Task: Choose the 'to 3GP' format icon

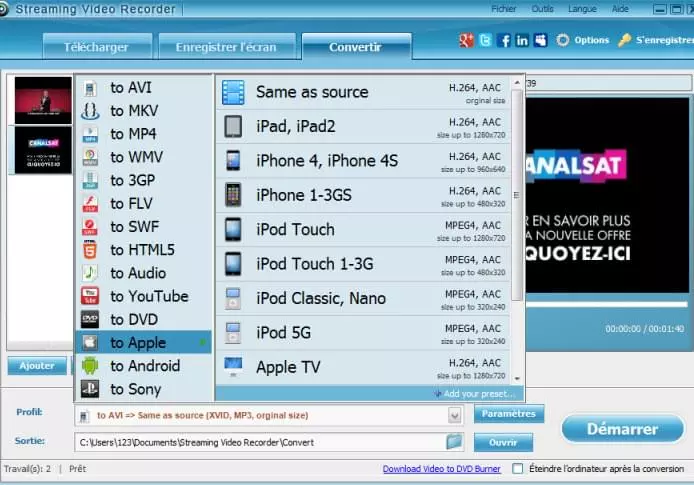Action: point(90,181)
